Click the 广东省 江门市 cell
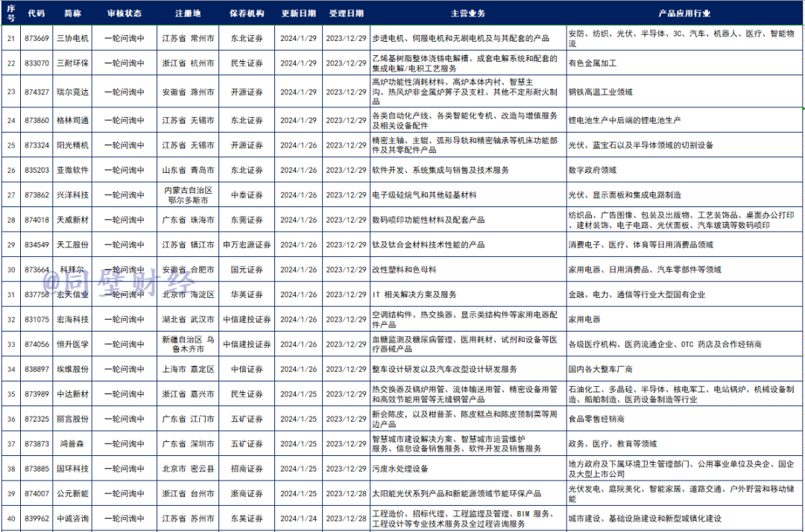The width and height of the screenshot is (805, 532). click(x=188, y=419)
